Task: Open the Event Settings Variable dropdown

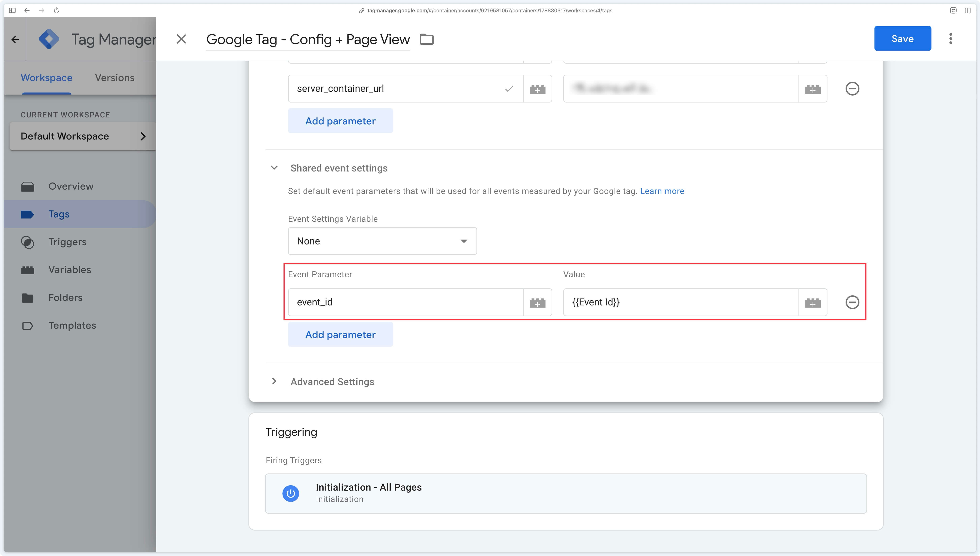Action: point(382,241)
